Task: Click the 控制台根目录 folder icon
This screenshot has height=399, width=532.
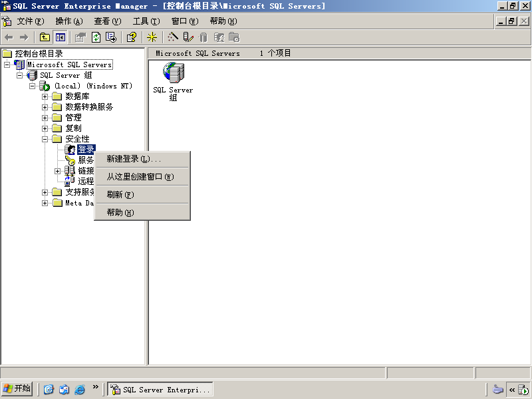Action: pos(7,54)
